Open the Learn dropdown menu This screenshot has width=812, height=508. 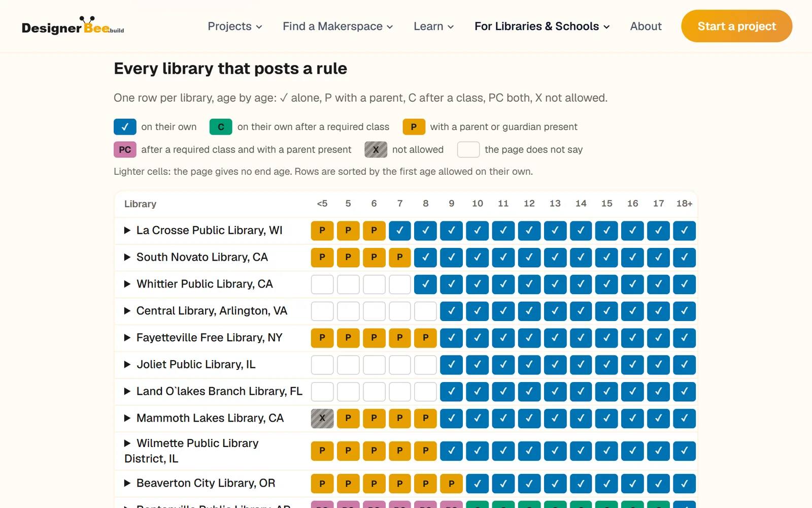point(434,26)
